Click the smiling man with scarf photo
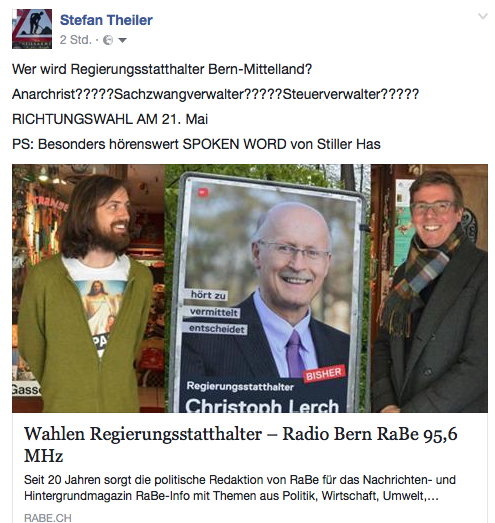The image size is (495, 523). click(x=429, y=288)
